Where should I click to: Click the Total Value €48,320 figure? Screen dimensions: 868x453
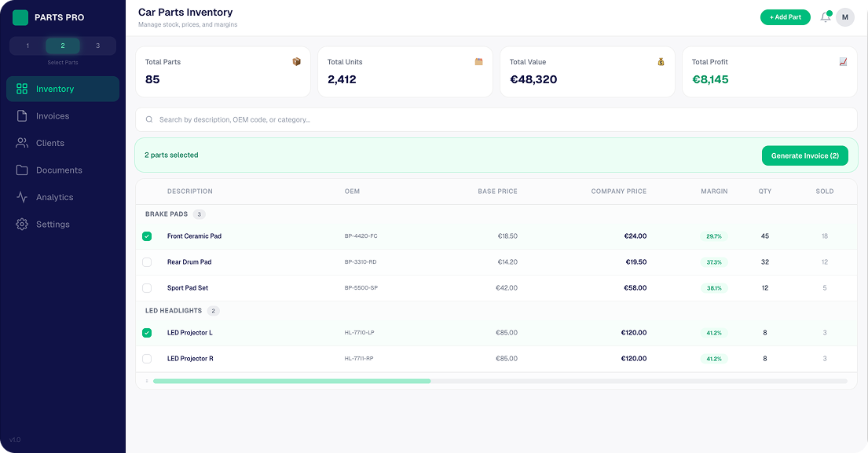(x=533, y=79)
